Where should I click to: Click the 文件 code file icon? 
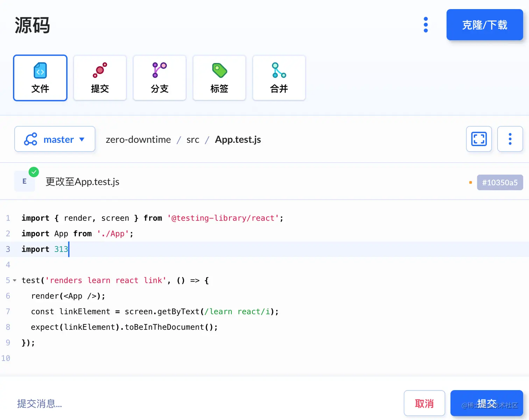pos(40,70)
